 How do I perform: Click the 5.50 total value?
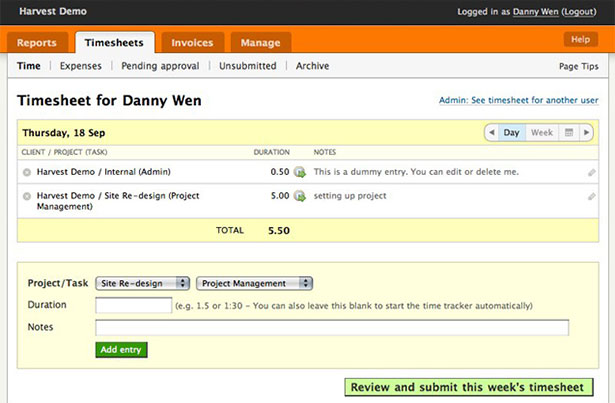point(279,230)
